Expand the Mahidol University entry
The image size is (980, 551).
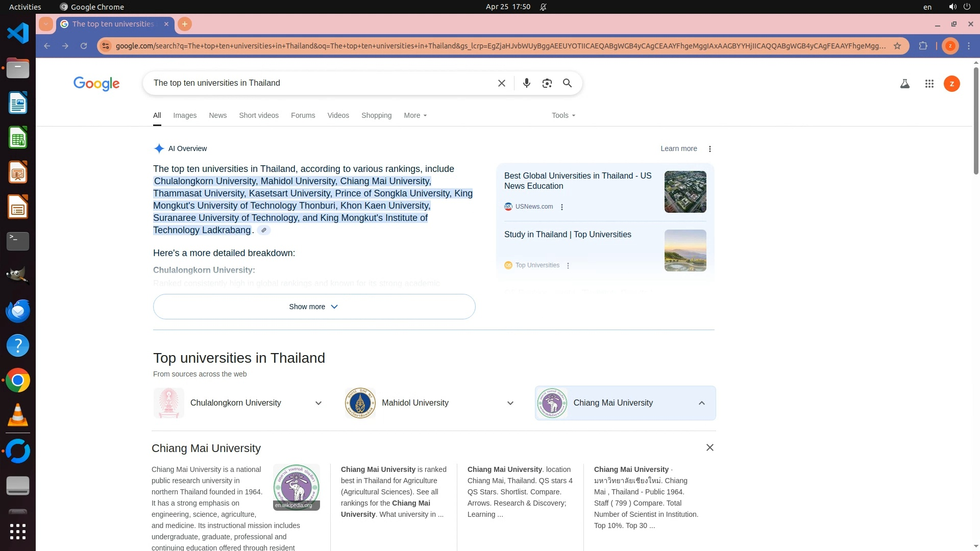(x=510, y=403)
